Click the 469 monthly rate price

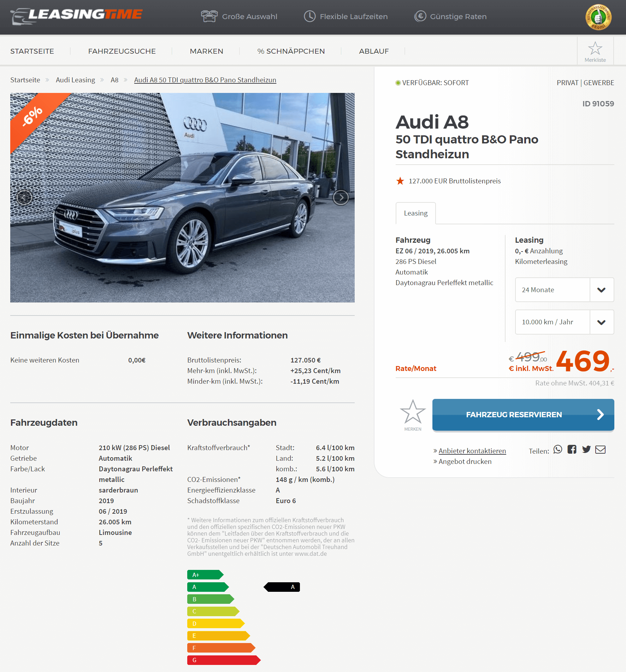583,361
